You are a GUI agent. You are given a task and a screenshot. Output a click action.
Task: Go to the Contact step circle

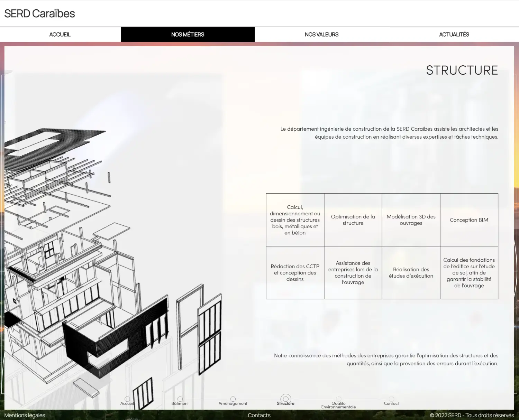[x=391, y=399]
